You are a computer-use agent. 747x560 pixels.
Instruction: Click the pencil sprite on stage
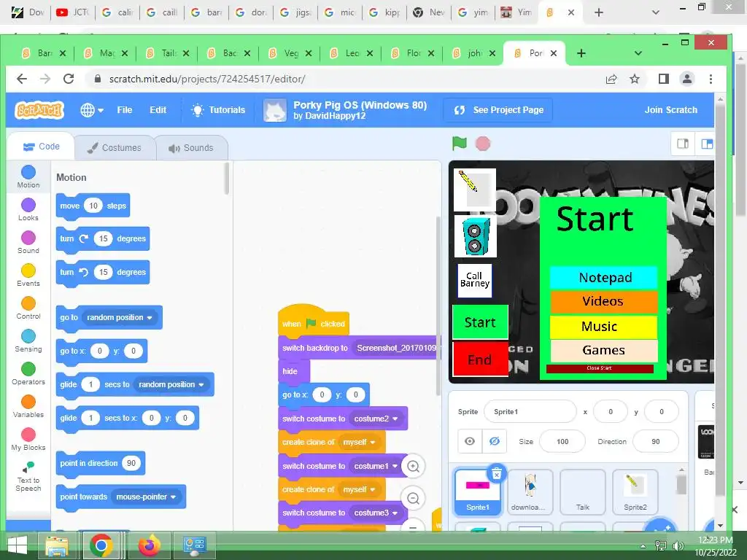[x=474, y=190]
